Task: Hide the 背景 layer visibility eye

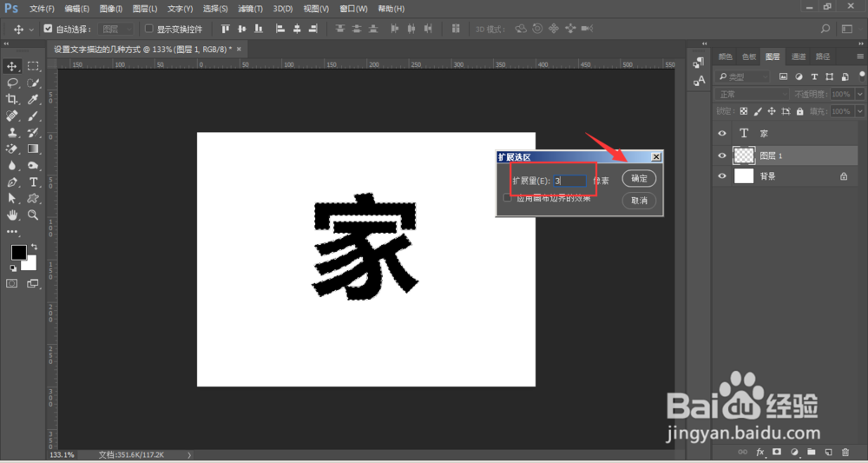Action: tap(722, 176)
